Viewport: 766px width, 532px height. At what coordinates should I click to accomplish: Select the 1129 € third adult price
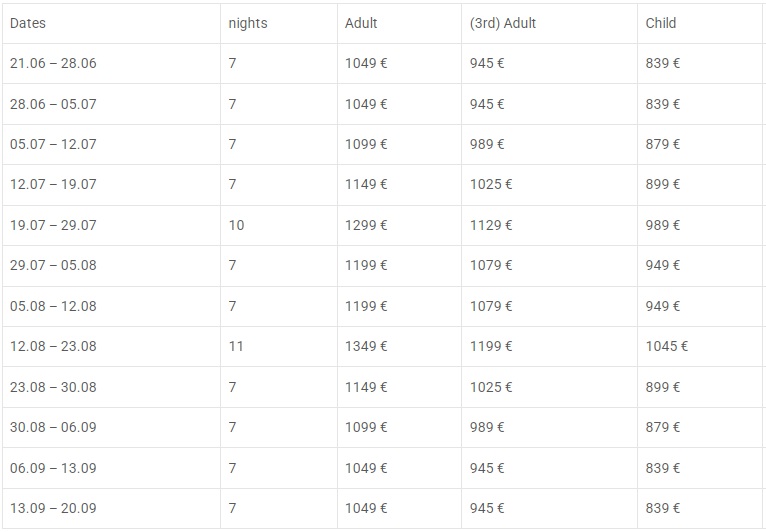(x=491, y=225)
